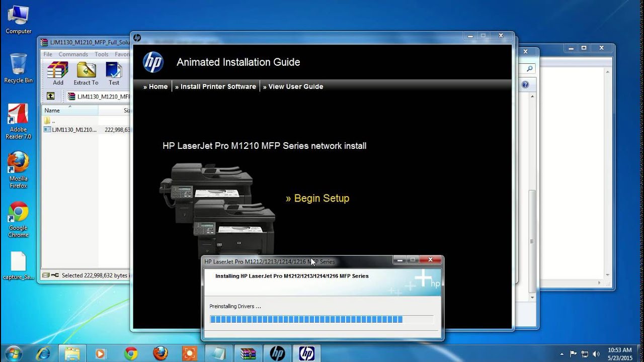Click the network tray icon

(585, 353)
